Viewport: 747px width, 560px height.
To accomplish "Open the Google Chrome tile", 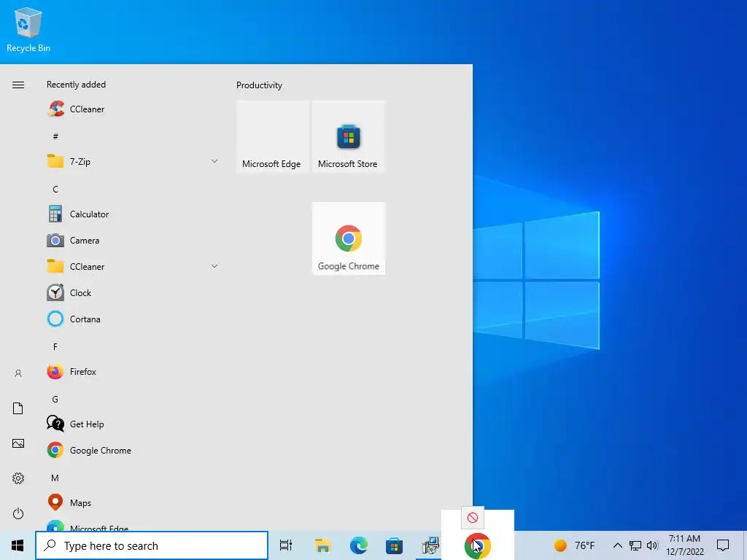I will [x=348, y=238].
